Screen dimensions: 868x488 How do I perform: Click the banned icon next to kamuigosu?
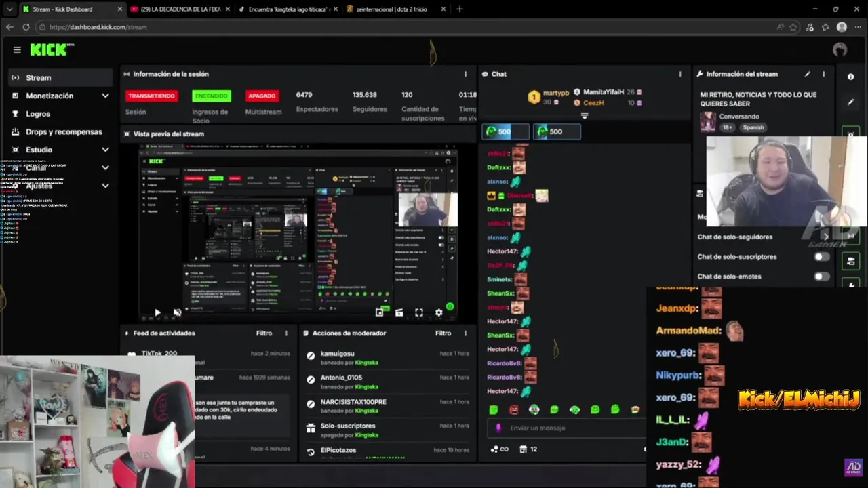click(x=311, y=355)
